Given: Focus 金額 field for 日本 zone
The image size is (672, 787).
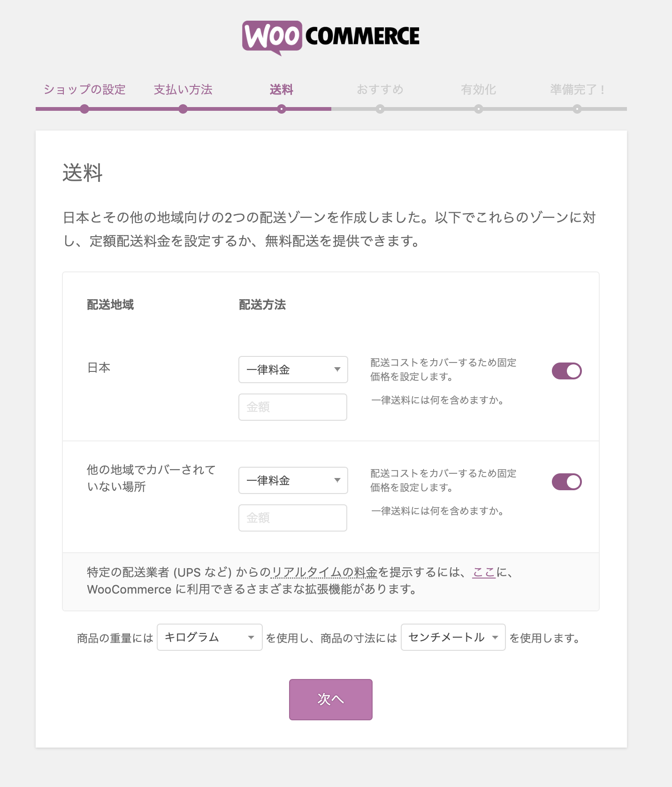Looking at the screenshot, I should click(x=293, y=407).
